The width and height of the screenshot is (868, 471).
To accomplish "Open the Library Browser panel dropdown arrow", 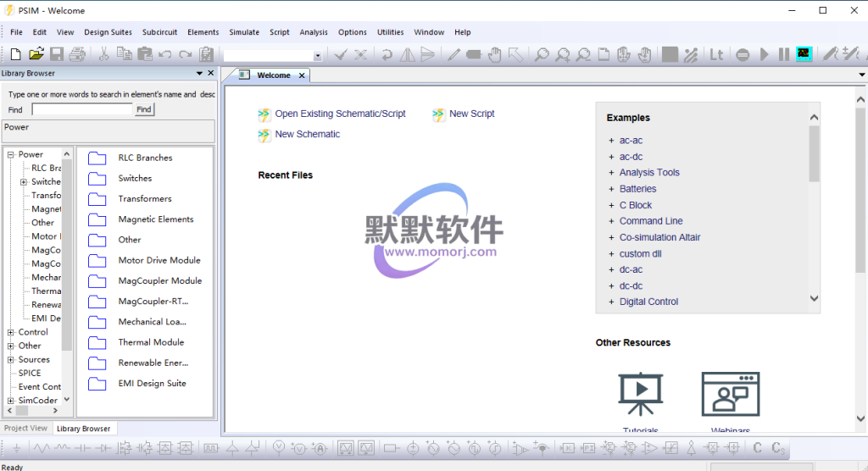I will [x=199, y=73].
